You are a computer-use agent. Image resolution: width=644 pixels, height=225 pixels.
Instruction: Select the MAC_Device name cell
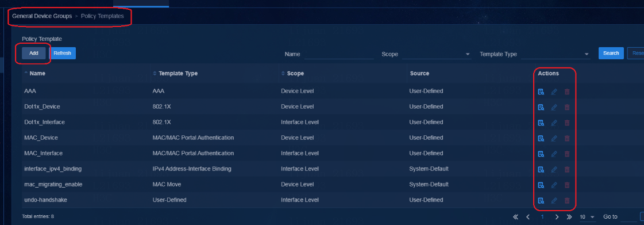(41, 138)
